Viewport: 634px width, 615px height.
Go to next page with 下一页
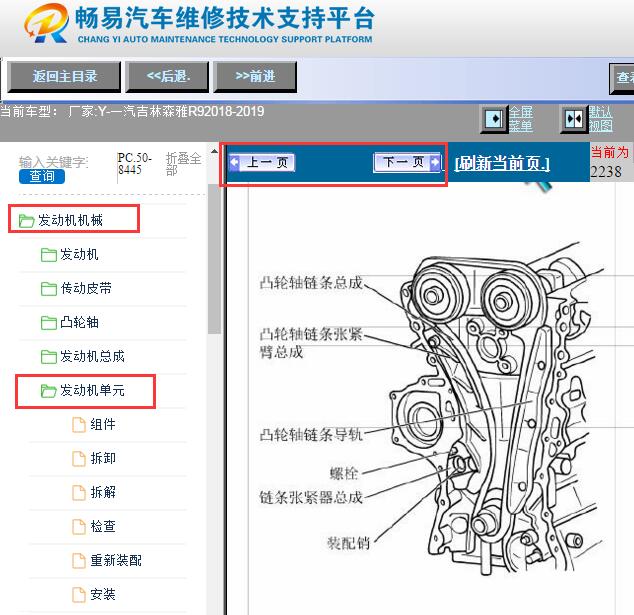coord(407,163)
